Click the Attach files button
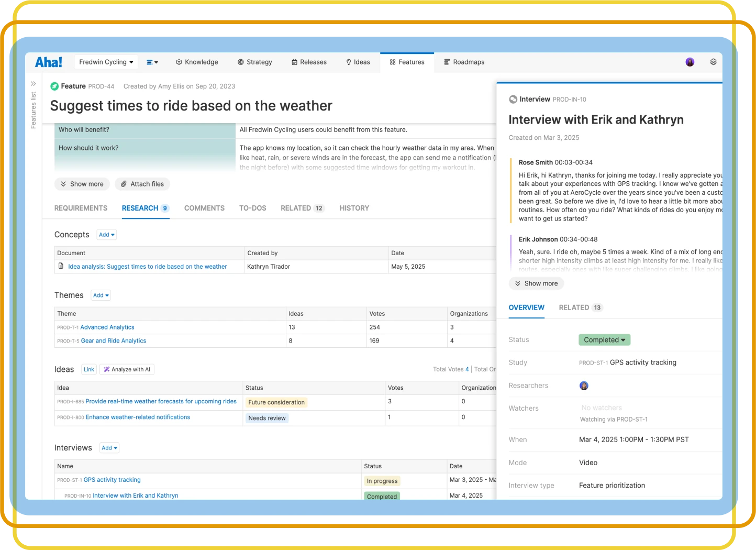 click(142, 184)
